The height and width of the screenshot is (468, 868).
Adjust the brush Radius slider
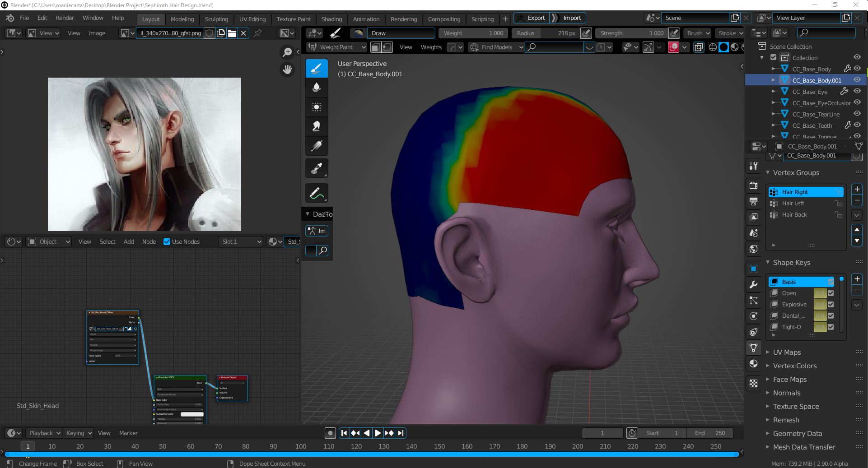click(x=546, y=33)
